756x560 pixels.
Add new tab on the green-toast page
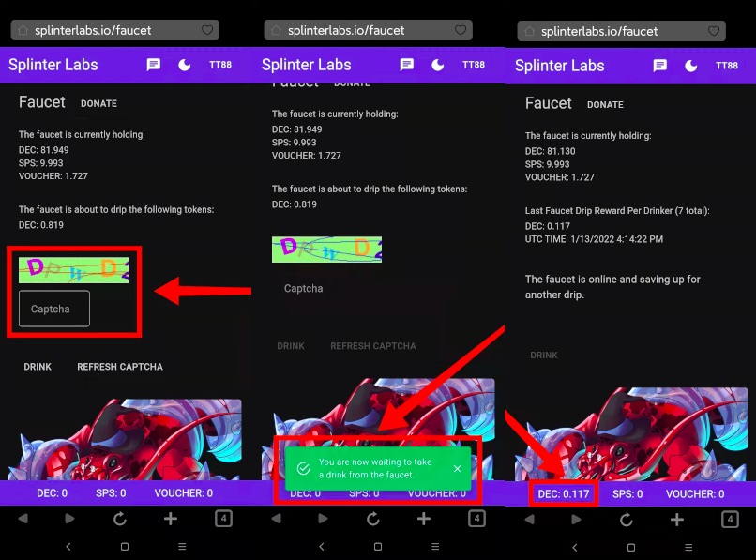[x=423, y=519]
